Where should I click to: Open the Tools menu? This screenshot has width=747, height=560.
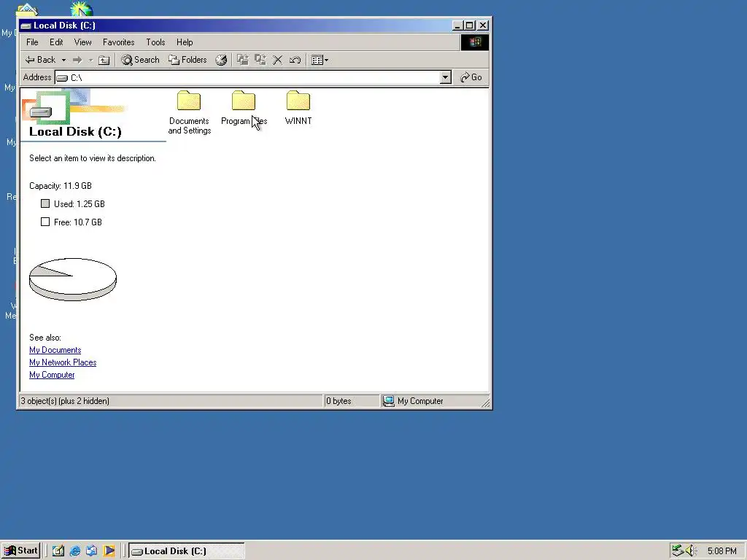[x=155, y=42]
